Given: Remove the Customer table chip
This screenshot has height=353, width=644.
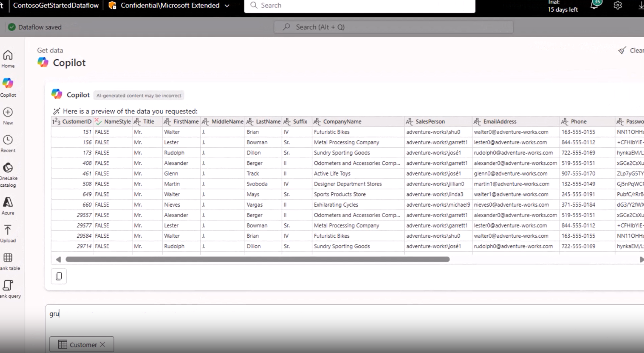Looking at the screenshot, I should click(103, 344).
